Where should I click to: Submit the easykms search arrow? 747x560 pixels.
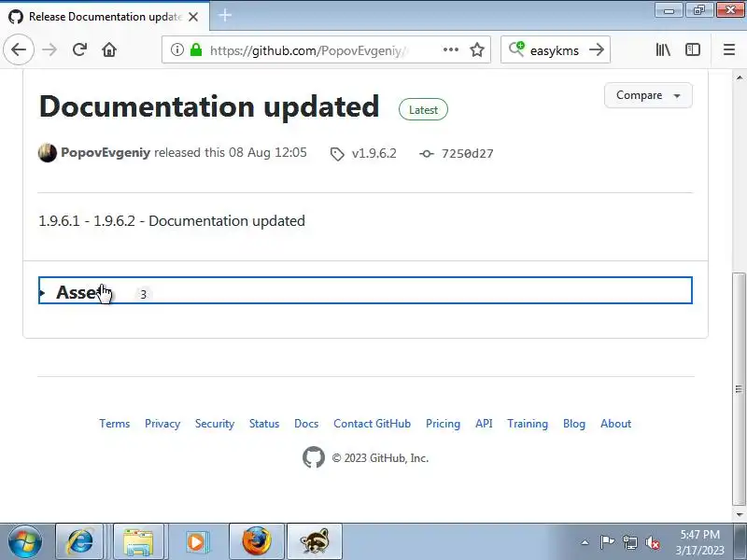[597, 49]
